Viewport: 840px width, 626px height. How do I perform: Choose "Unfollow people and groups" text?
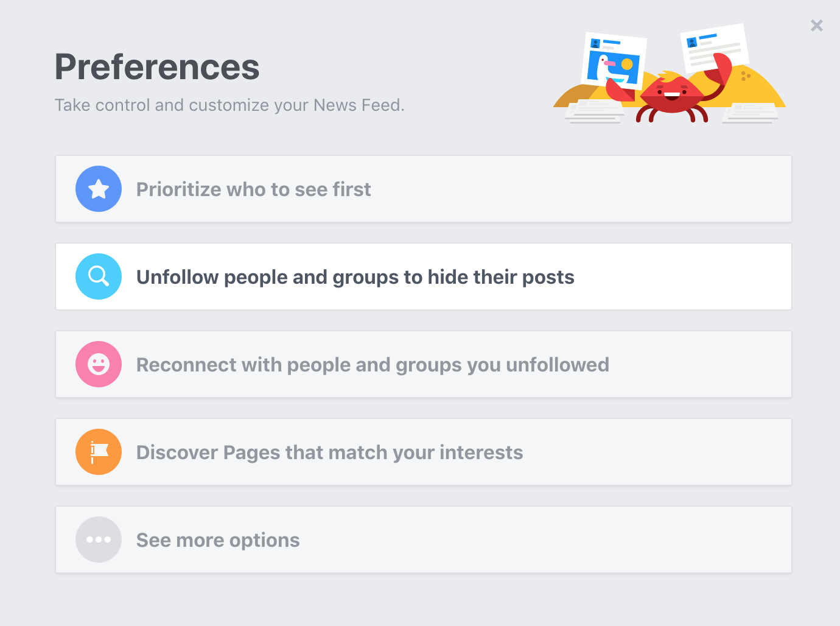pos(268,277)
